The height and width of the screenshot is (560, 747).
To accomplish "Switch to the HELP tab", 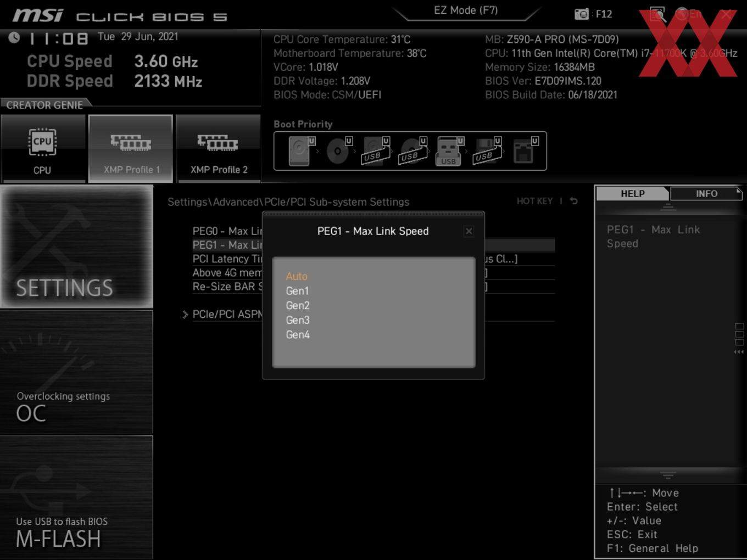I will point(632,194).
